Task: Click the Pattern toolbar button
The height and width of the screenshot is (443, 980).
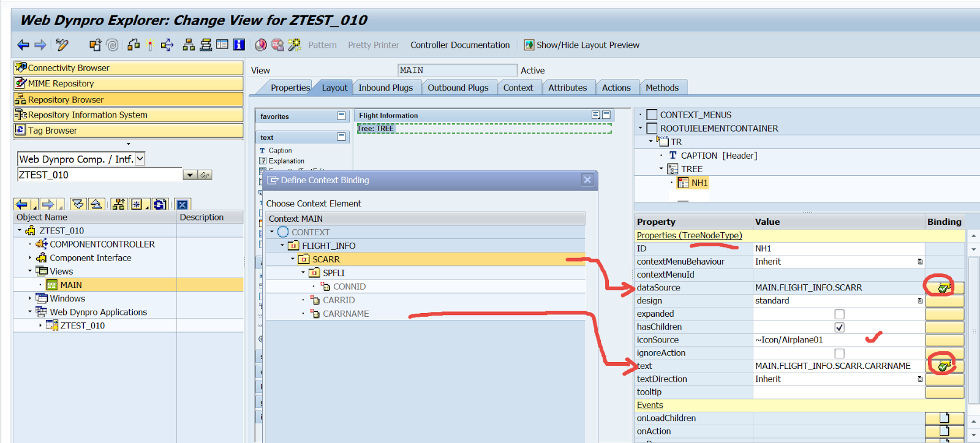Action: 323,45
